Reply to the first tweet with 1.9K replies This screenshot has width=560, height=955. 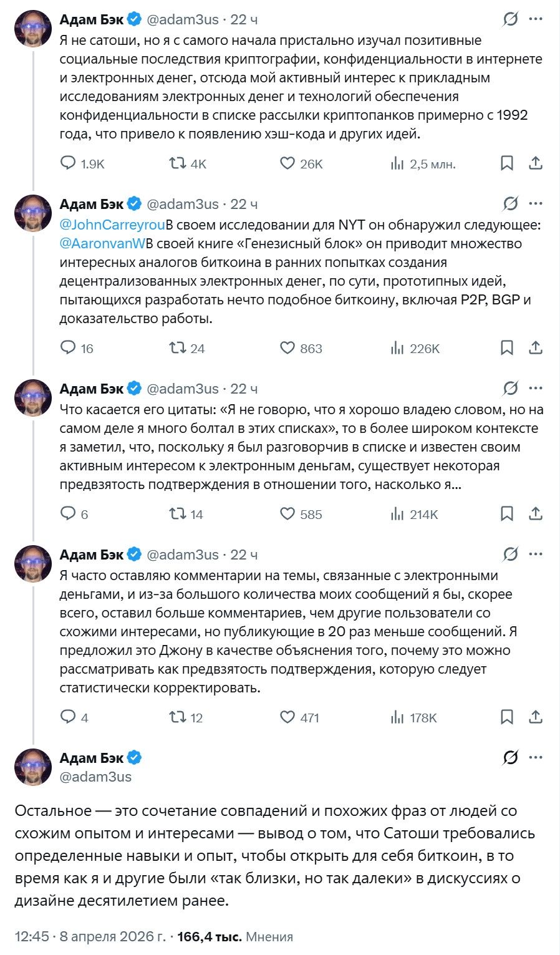pos(68,163)
